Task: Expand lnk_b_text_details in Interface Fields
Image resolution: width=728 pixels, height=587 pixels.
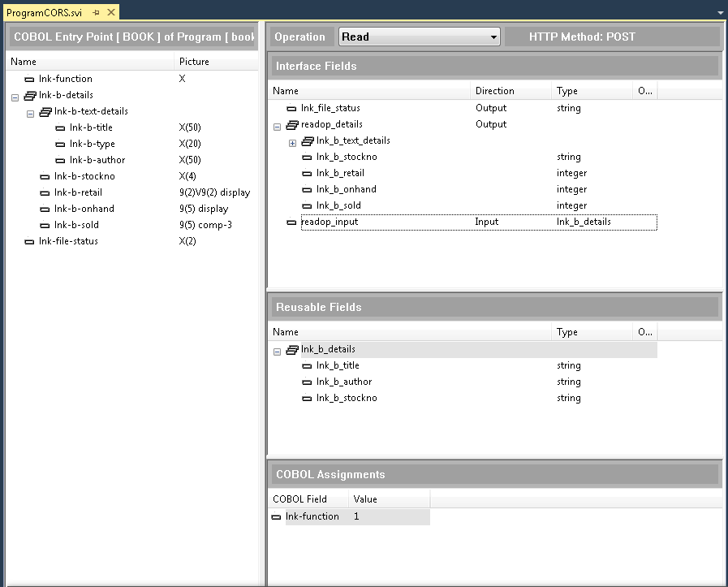Action: point(292,141)
